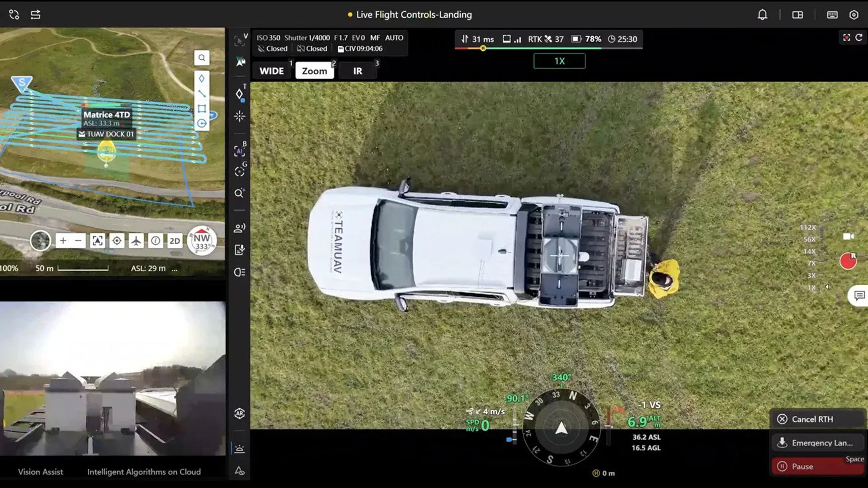Switch to the WIDE camera tab
The width and height of the screenshot is (868, 488).
pyautogui.click(x=272, y=71)
